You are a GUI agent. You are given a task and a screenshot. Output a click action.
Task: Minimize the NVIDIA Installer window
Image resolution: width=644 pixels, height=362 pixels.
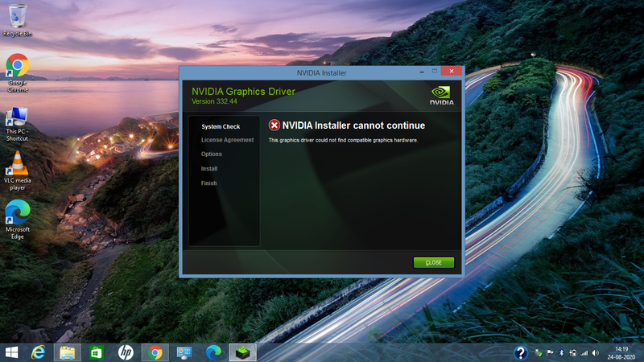(x=422, y=72)
